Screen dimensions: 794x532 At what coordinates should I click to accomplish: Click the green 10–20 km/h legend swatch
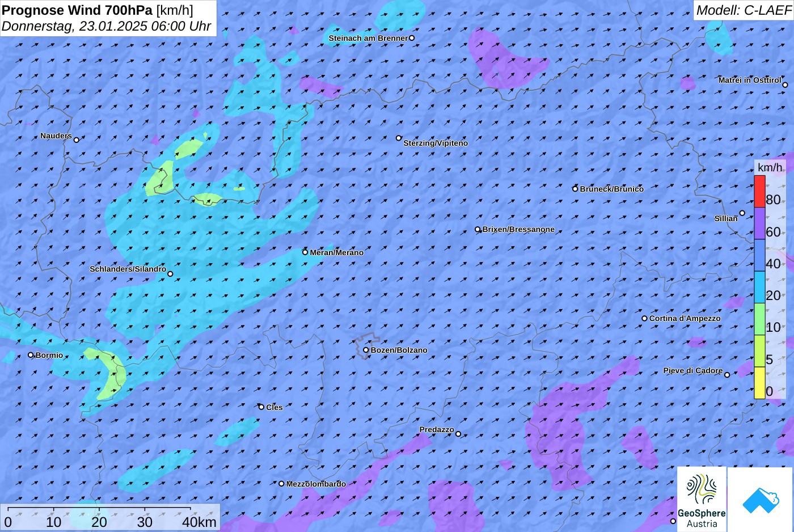759,319
